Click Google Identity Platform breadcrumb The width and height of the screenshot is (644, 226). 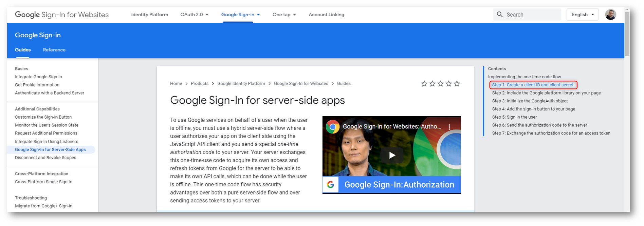point(241,84)
